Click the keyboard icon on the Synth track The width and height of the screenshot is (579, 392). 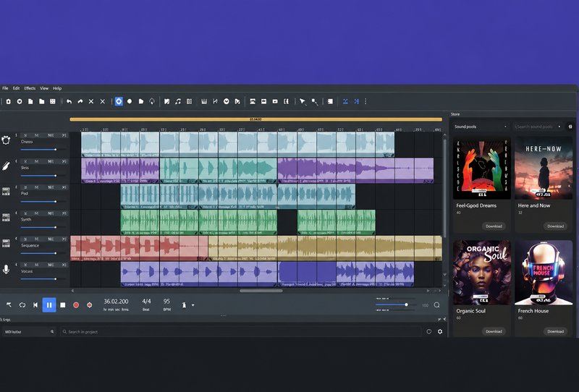(6, 218)
